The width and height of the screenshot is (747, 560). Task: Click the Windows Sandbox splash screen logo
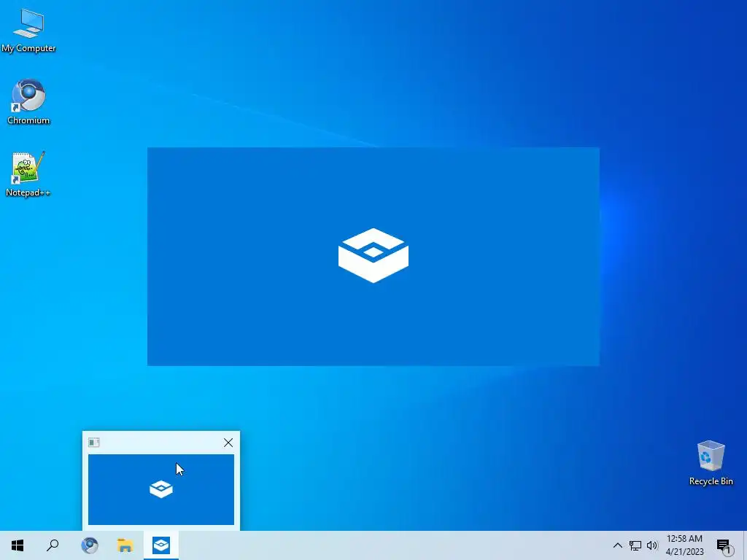click(373, 256)
